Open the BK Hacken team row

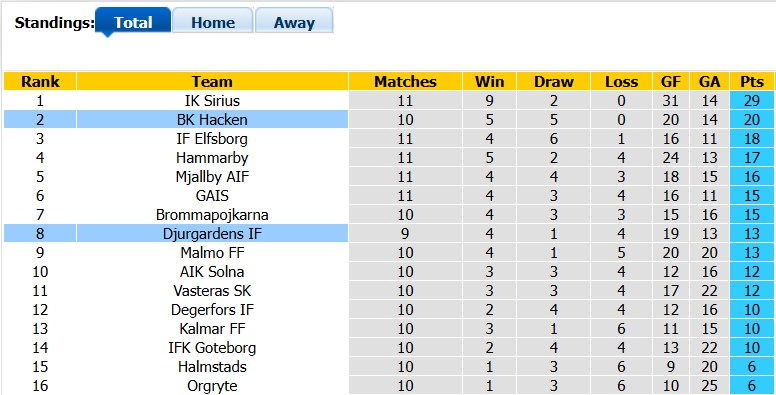[388, 120]
